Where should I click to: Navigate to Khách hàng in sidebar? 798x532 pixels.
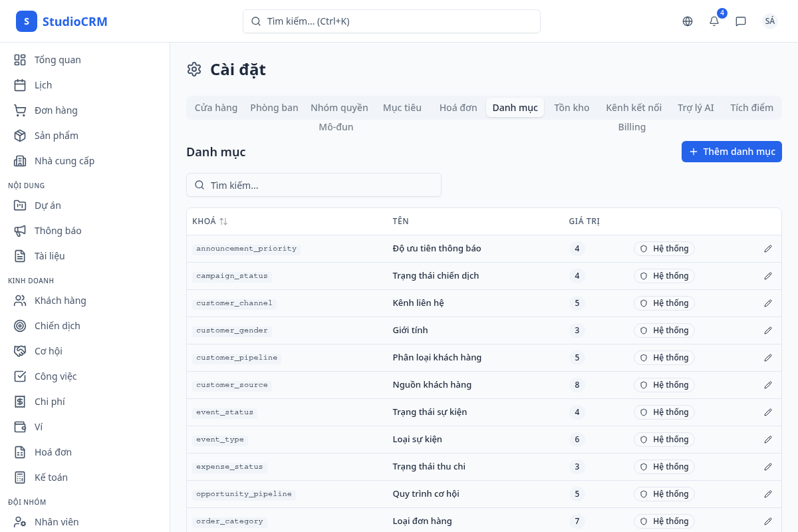[x=60, y=301]
